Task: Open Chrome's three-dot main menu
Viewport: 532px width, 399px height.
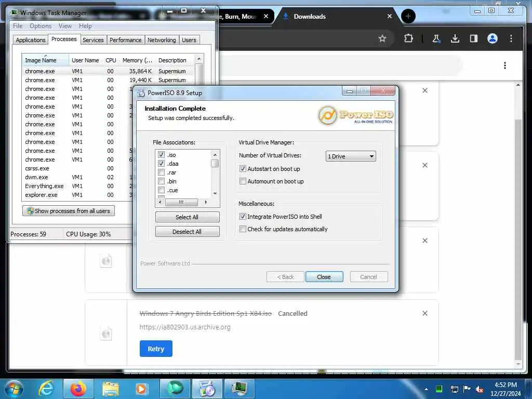Action: pyautogui.click(x=511, y=38)
